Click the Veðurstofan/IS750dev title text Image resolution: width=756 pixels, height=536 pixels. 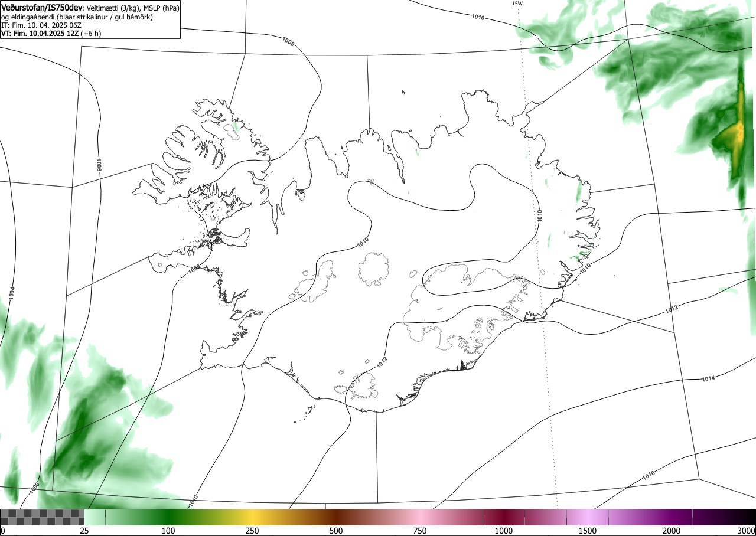pyautogui.click(x=42, y=8)
